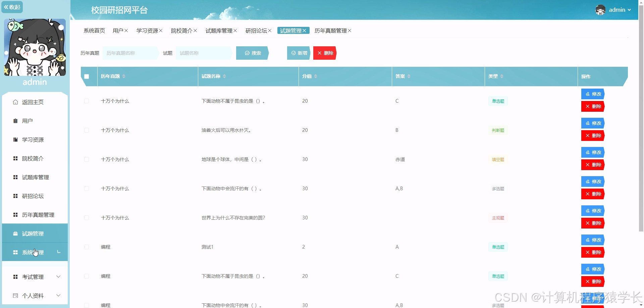Click the 返回主页 home icon
The width and height of the screenshot is (644, 308).
[x=15, y=102]
